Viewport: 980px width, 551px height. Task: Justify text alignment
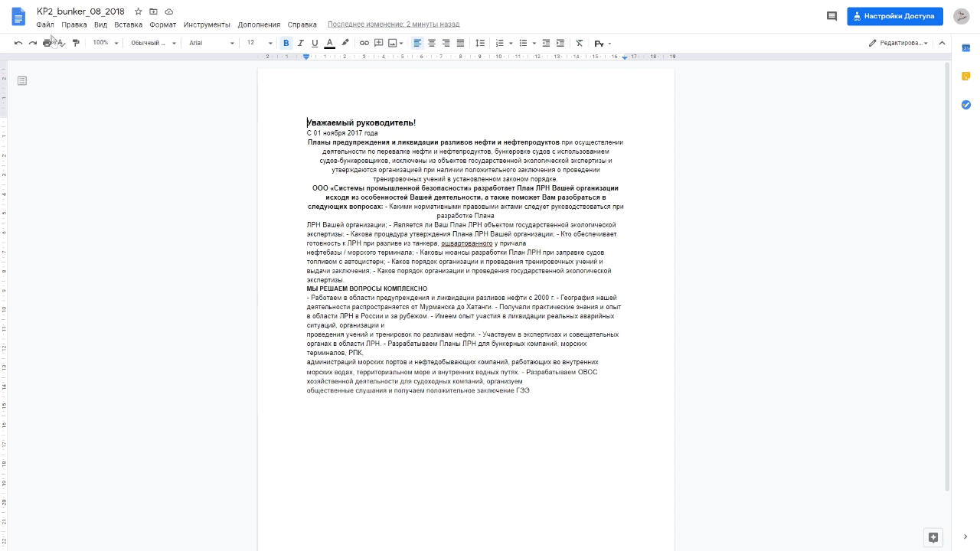(460, 43)
